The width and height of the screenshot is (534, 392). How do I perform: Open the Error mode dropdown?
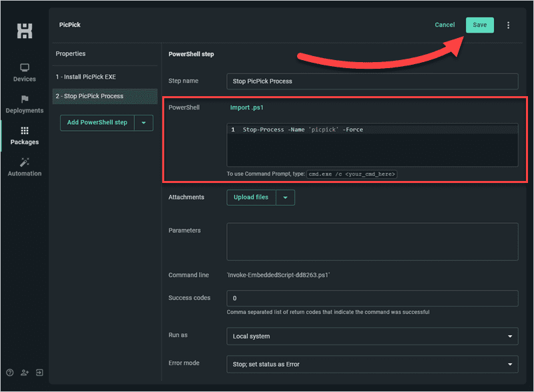tap(372, 365)
